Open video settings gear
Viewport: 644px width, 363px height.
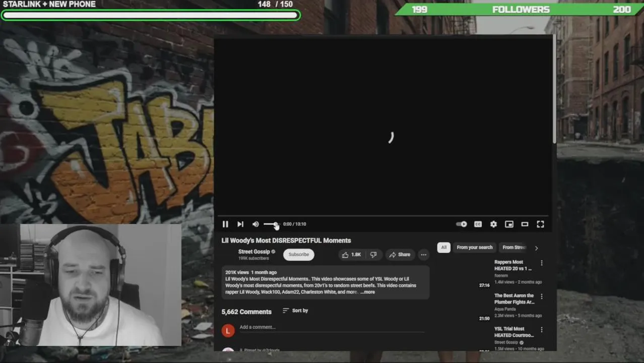pyautogui.click(x=493, y=224)
